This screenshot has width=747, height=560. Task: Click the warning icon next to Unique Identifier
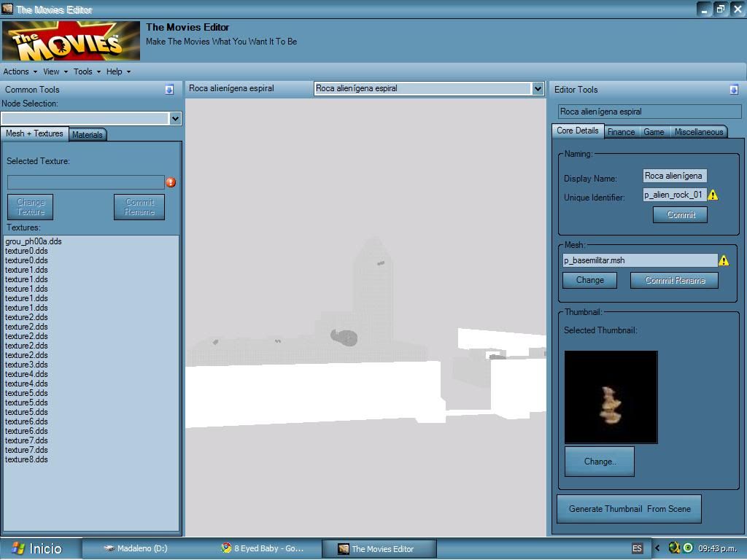[x=713, y=195]
